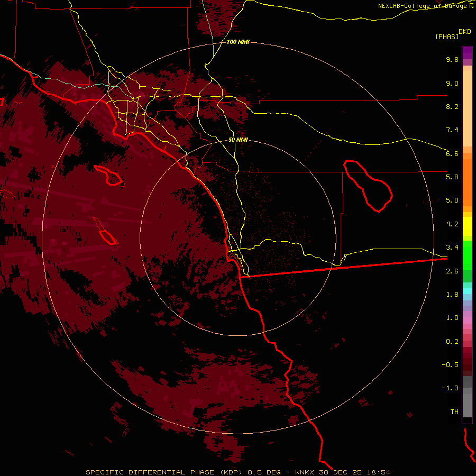
Task: Click the Salton Sea outline on map
Action: pos(368,186)
